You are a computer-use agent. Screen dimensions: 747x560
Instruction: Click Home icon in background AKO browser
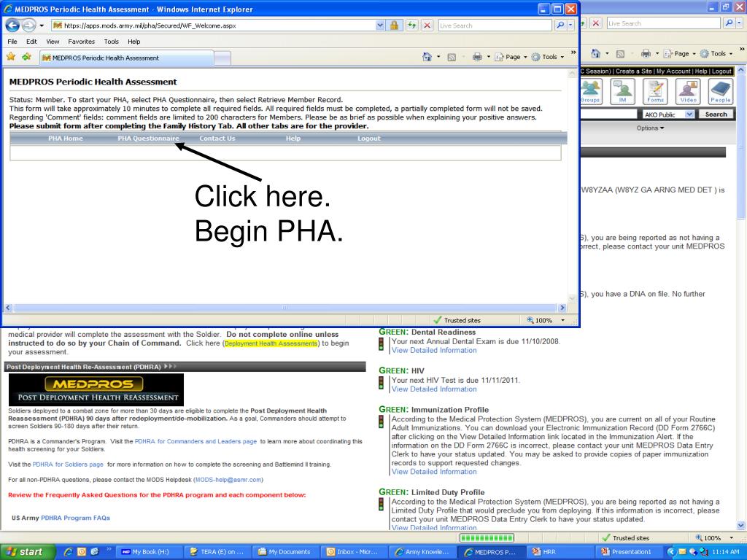pyautogui.click(x=595, y=54)
